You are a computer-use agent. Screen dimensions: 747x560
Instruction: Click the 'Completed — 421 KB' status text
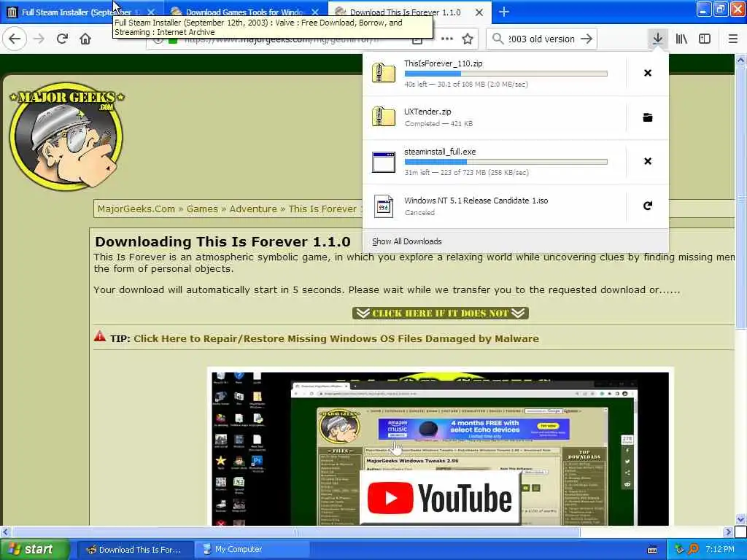(438, 124)
